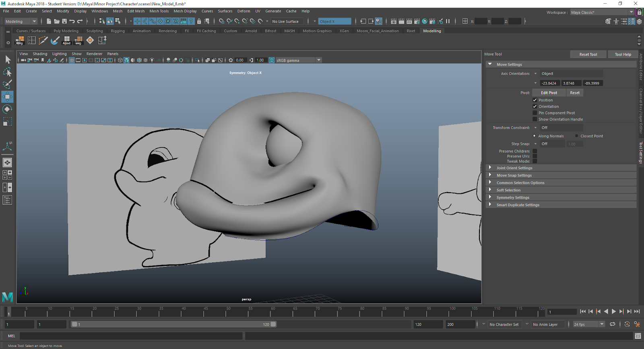Select the arrow Select tool in toolbox
This screenshot has height=349, width=644.
(7, 60)
